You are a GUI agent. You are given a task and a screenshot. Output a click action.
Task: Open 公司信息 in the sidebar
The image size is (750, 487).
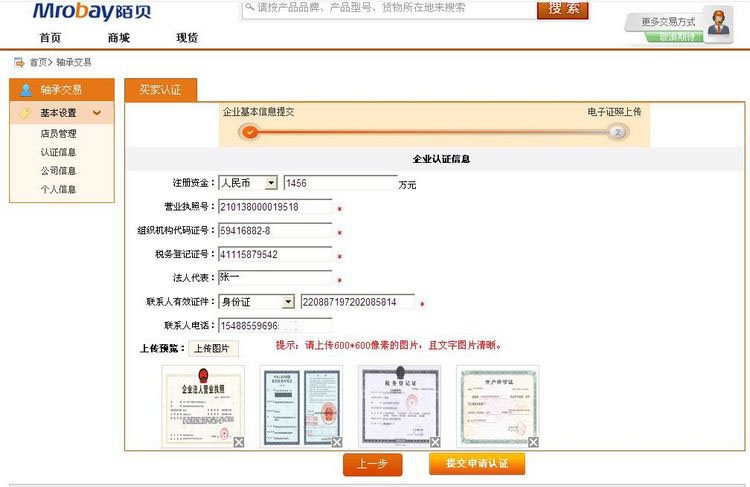click(58, 171)
